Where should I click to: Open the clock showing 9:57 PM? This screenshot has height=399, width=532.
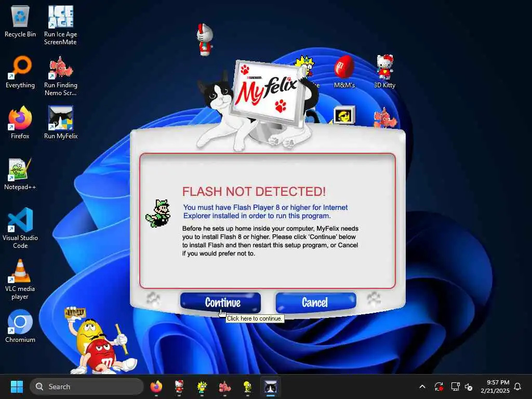495,387
